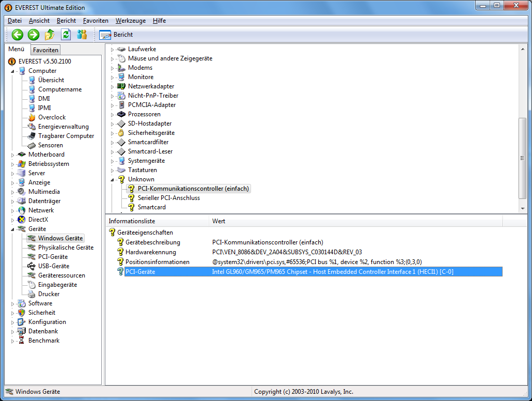Click the Up level folder toolbar icon
The width and height of the screenshot is (532, 401).
(50, 35)
